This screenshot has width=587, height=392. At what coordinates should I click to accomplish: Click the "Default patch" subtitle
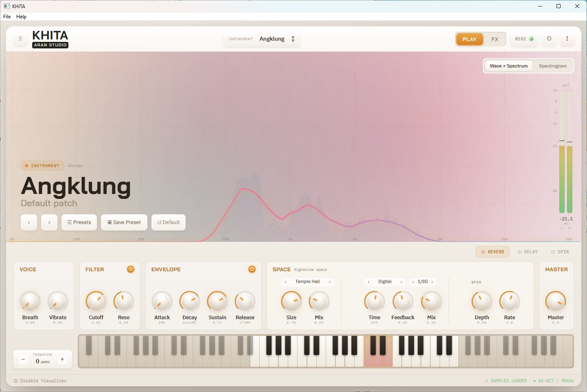coord(49,203)
